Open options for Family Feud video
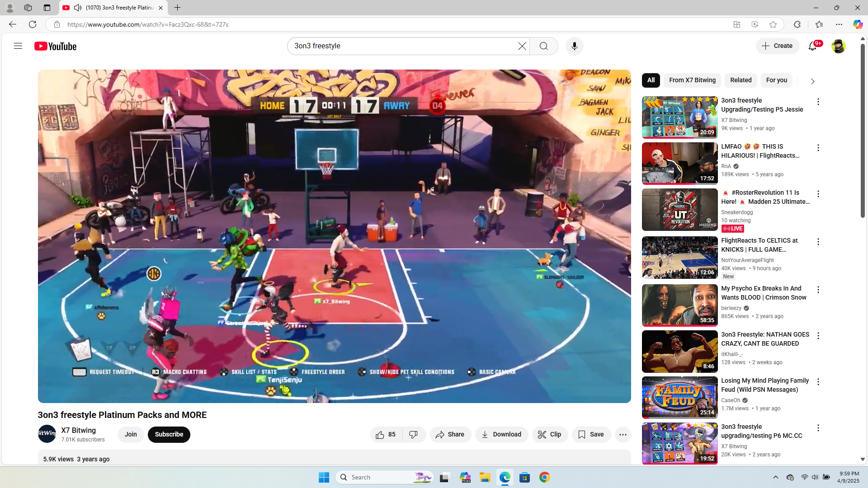Viewport: 868px width, 488px height. click(818, 382)
